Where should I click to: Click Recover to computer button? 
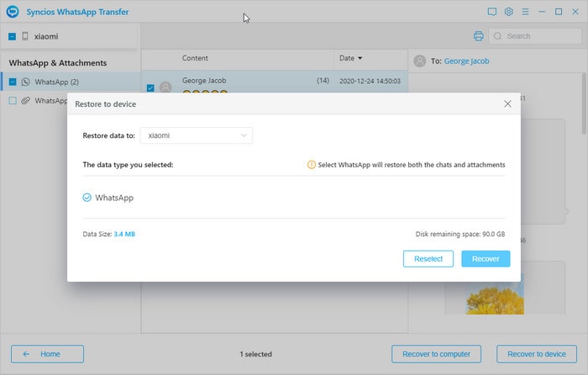436,354
